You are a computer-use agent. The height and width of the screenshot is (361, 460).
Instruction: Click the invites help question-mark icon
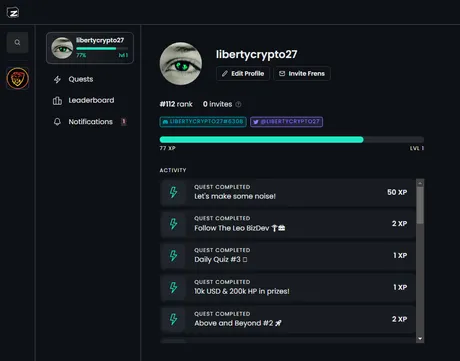tap(238, 104)
